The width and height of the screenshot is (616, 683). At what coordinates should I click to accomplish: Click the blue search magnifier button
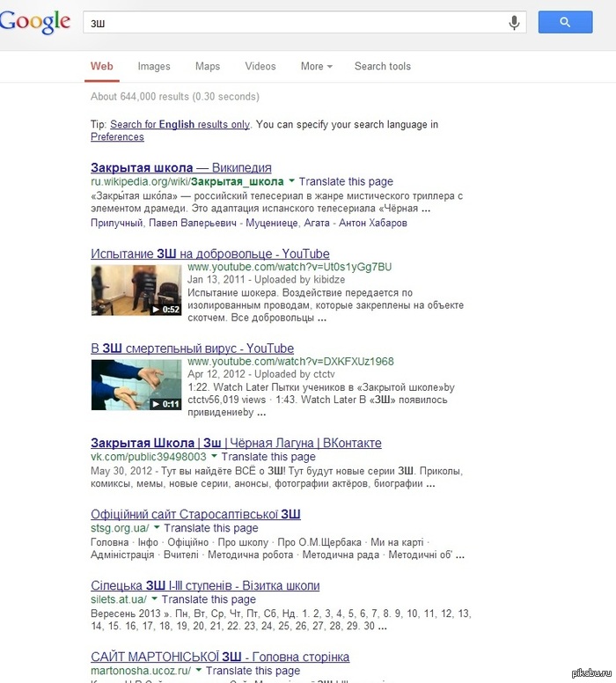coord(565,22)
